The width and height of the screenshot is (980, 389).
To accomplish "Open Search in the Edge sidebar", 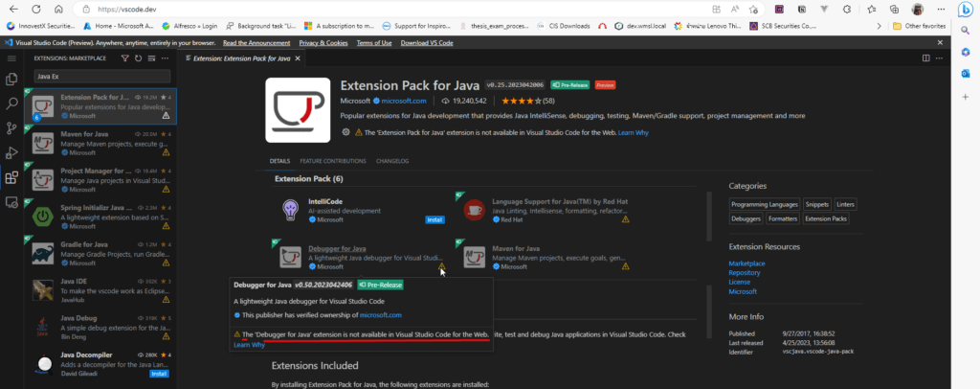I will pos(966,30).
